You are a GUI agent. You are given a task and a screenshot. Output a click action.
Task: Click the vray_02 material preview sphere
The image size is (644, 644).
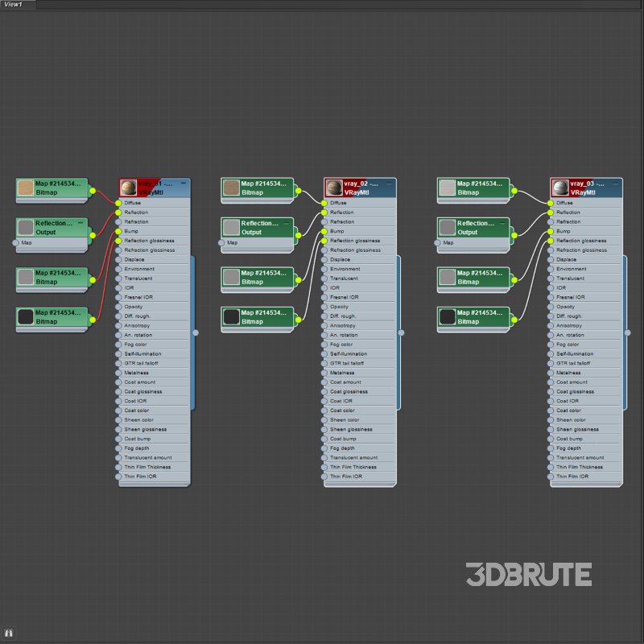tap(333, 188)
